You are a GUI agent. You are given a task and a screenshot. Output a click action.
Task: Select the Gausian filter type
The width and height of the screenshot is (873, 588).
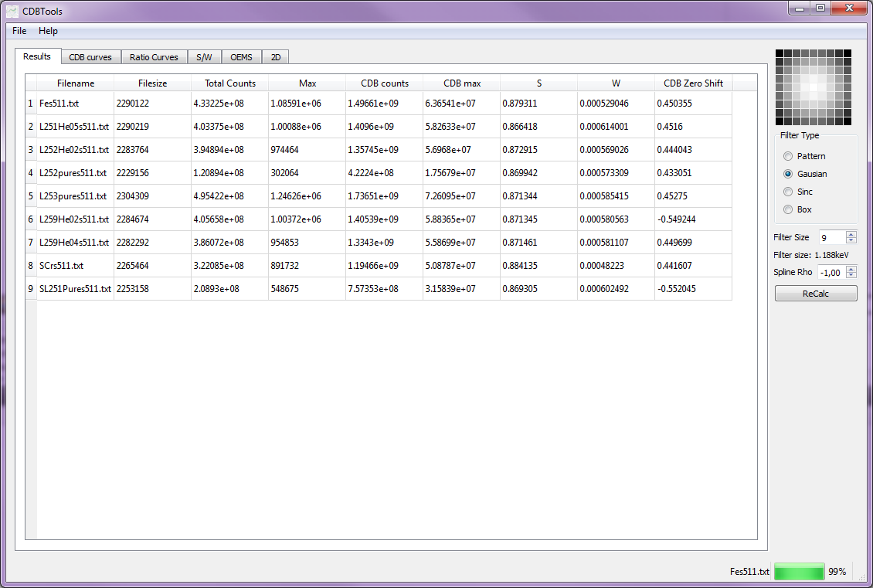point(805,174)
